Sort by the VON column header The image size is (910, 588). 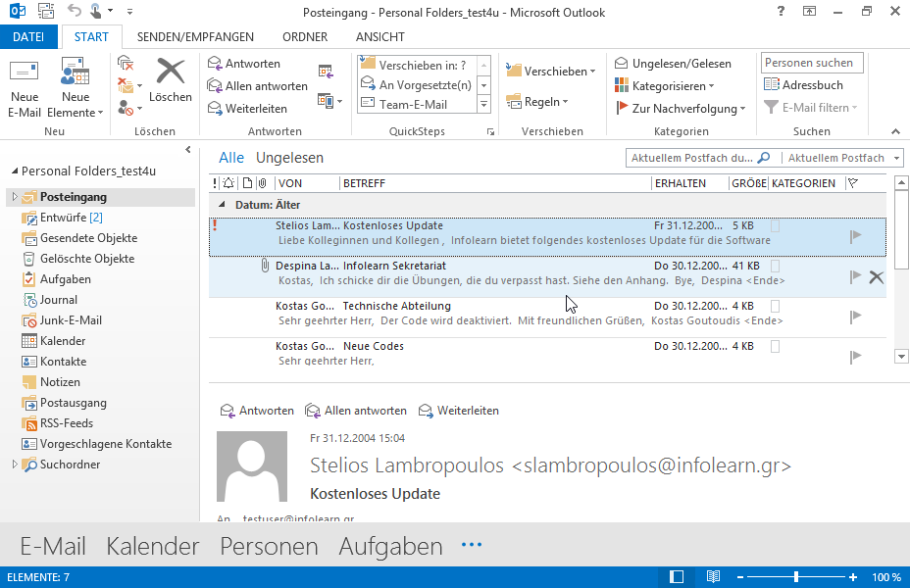click(x=306, y=183)
